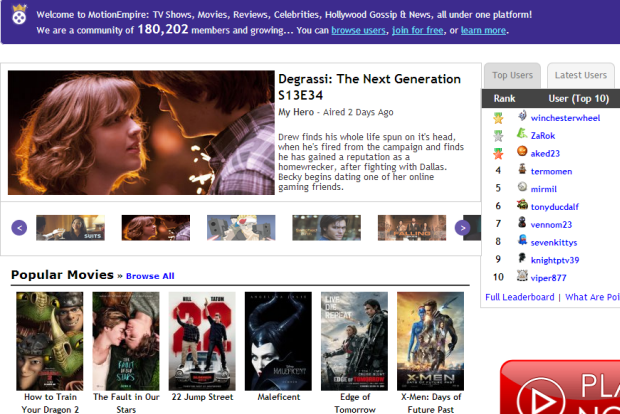Click mirmil's avatar icon
The image size is (620, 414).
[x=522, y=187]
